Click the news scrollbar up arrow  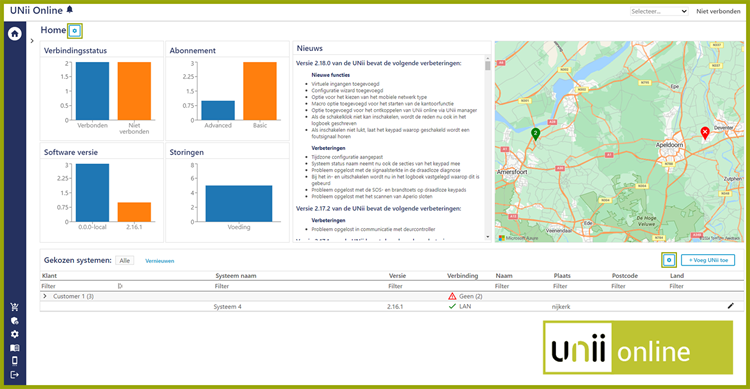coord(487,58)
